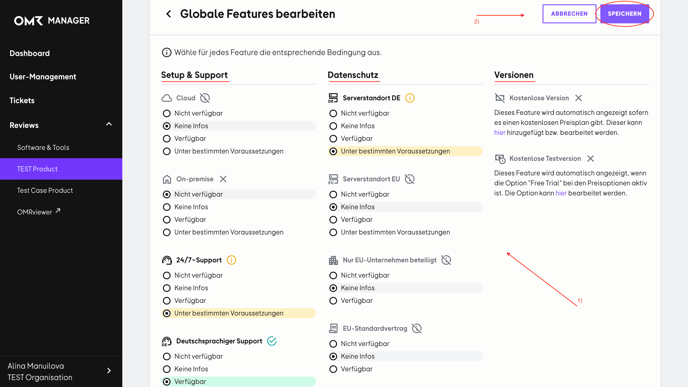This screenshot has width=688, height=387.
Task: Open Tickets in the sidebar
Action: 22,100
